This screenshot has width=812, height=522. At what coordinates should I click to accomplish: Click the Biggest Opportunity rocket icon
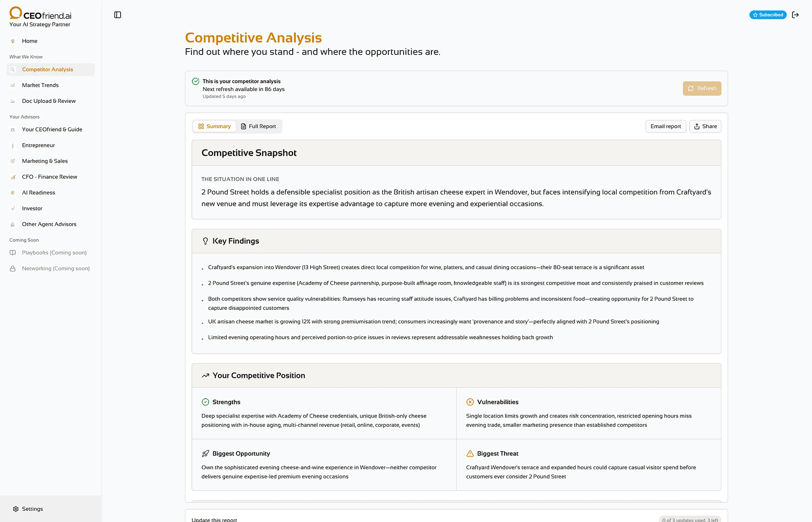(x=205, y=454)
